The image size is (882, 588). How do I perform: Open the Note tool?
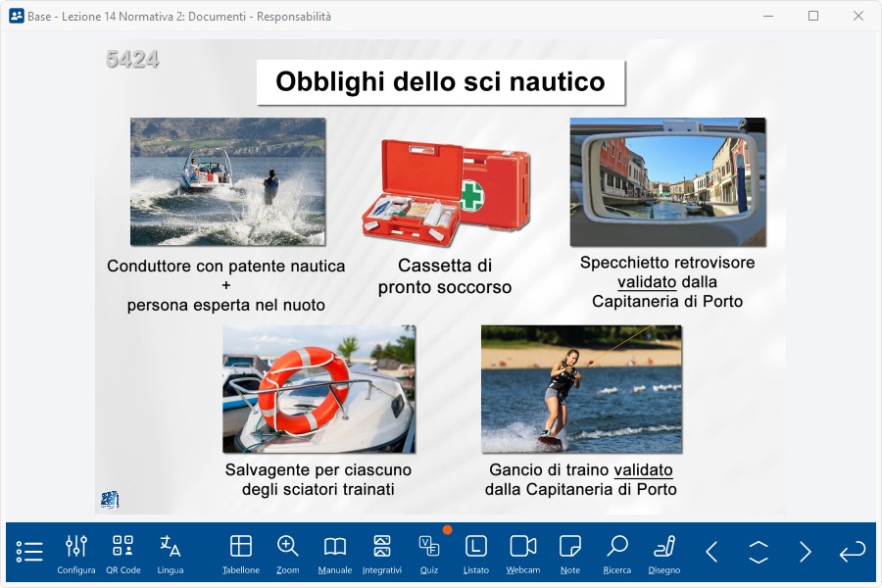570,554
